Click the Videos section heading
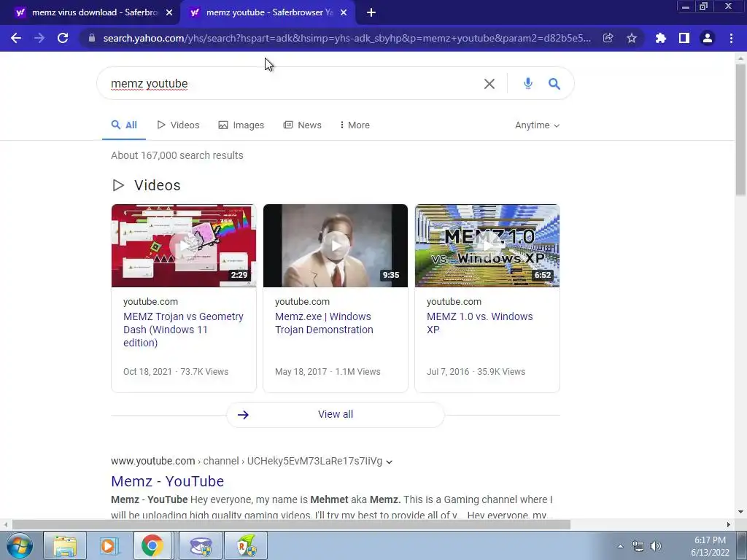The height and width of the screenshot is (560, 747). click(158, 185)
